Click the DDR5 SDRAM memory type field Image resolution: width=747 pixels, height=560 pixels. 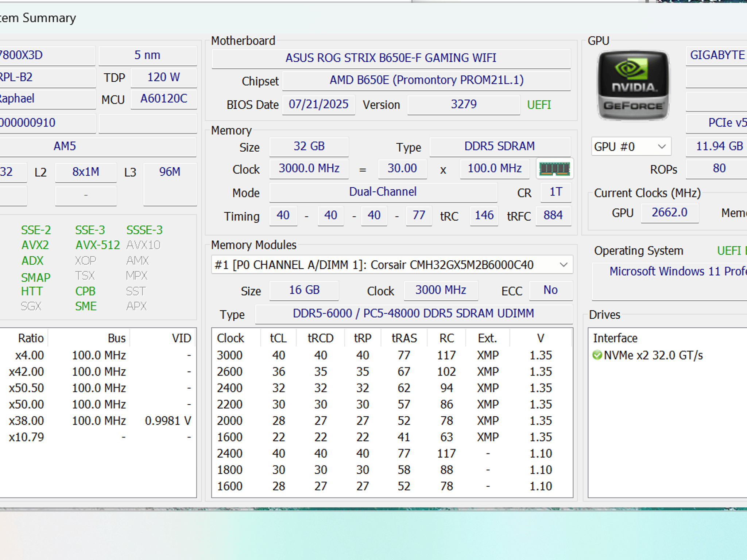click(500, 147)
